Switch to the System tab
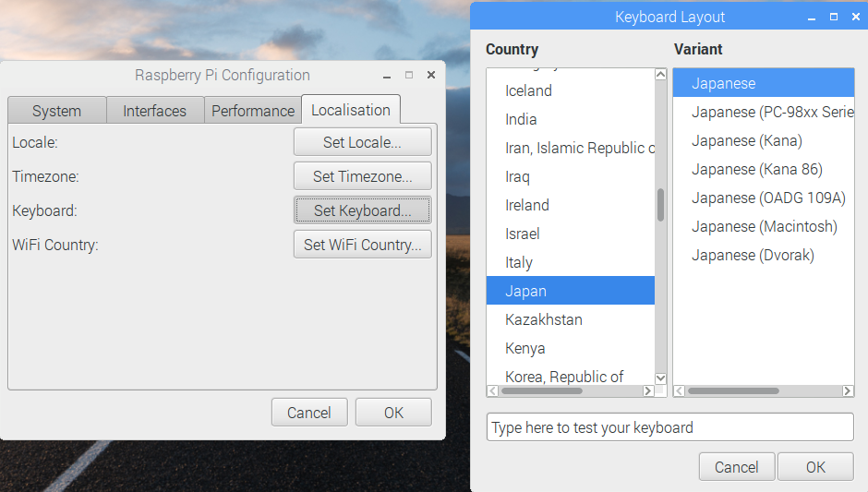The width and height of the screenshot is (868, 492). pos(57,111)
